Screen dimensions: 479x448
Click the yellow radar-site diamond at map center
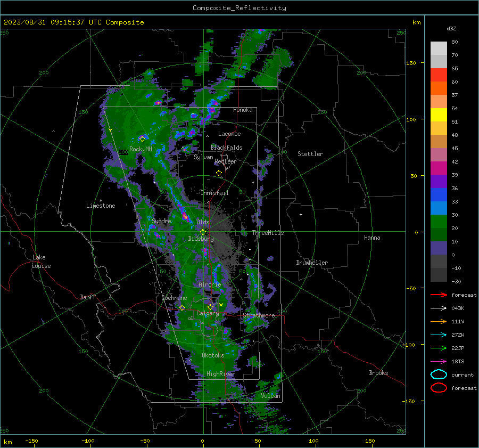(203, 232)
